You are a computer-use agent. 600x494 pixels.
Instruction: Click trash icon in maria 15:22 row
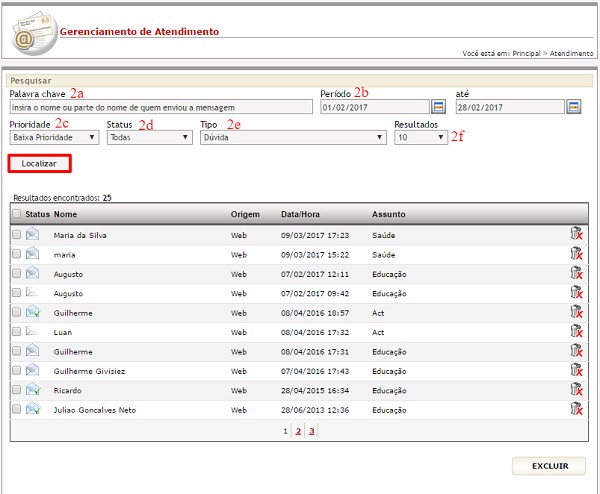click(576, 253)
